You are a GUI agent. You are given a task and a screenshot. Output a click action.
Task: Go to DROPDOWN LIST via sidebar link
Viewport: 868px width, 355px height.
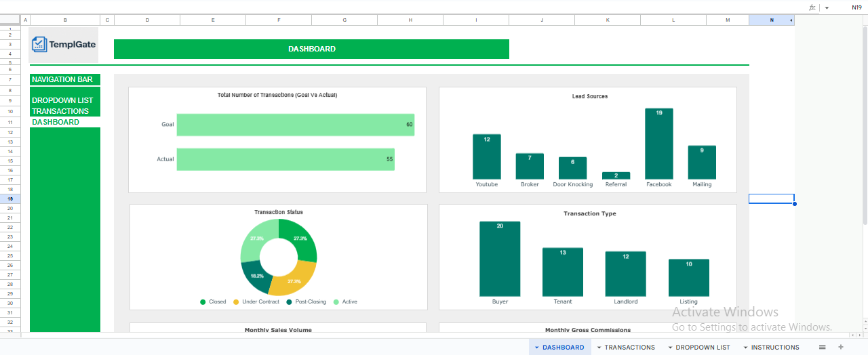pos(62,100)
